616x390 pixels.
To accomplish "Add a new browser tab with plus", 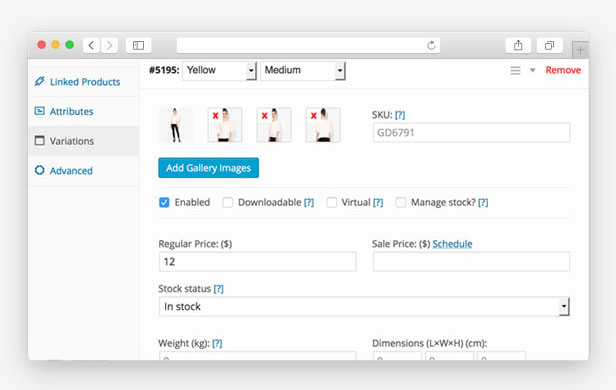I will [580, 50].
